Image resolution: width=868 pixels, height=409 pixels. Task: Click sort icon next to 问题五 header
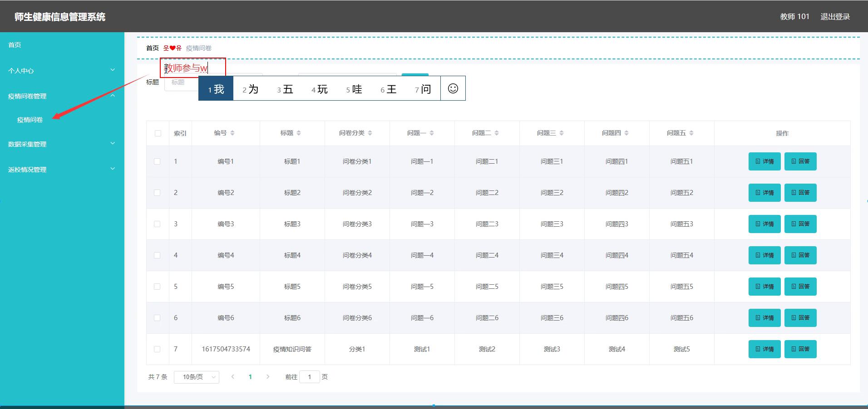point(691,133)
